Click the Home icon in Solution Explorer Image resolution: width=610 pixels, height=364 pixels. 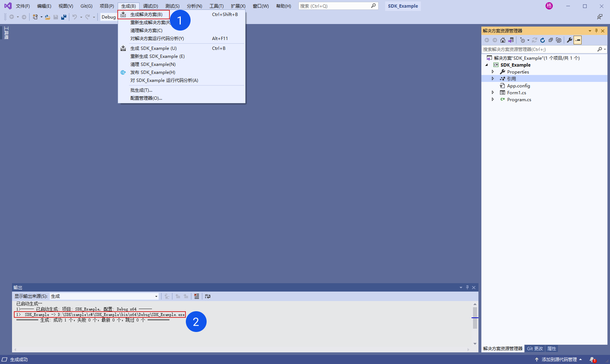(503, 40)
